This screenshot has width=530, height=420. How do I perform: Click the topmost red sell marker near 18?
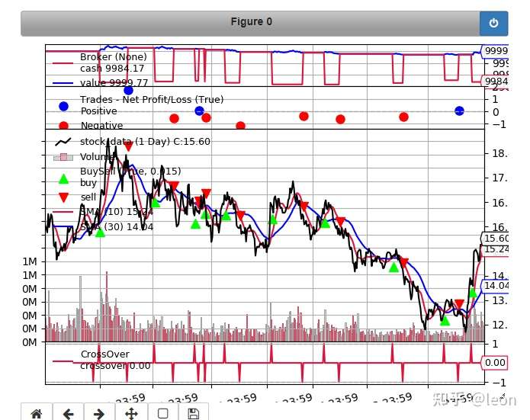(x=128, y=146)
